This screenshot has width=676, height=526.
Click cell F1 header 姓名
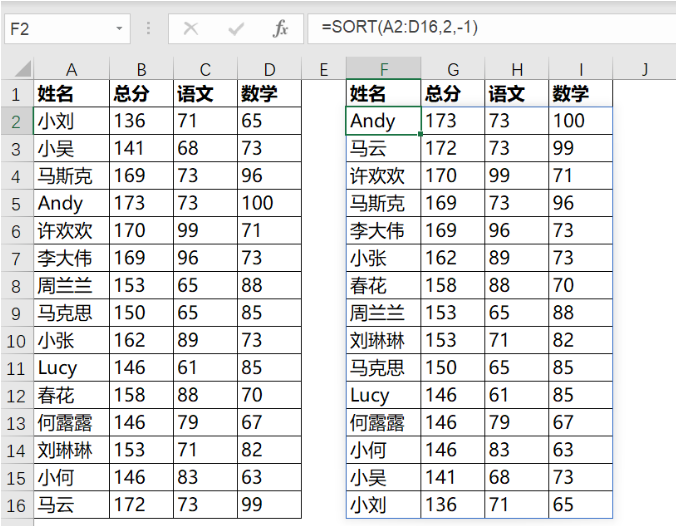[384, 94]
